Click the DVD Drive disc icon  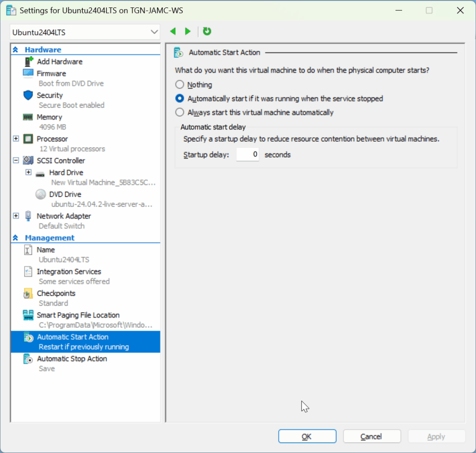pos(40,194)
